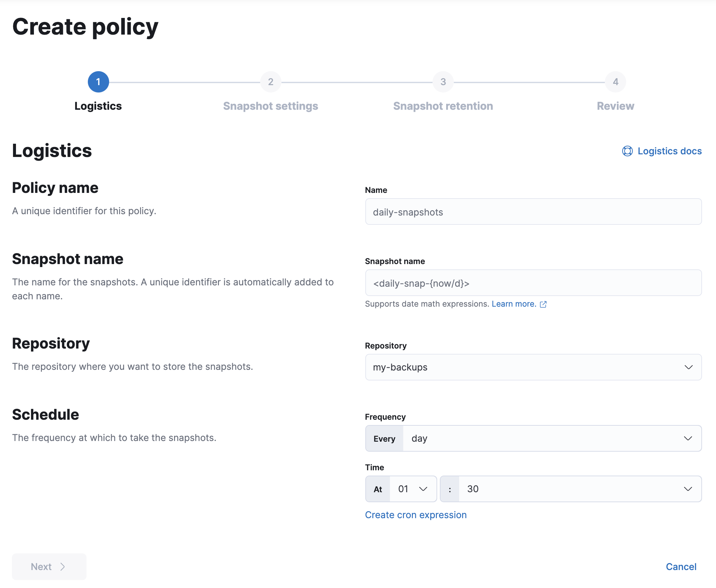Click Create cron expression link
This screenshot has height=588, width=716.
(416, 515)
